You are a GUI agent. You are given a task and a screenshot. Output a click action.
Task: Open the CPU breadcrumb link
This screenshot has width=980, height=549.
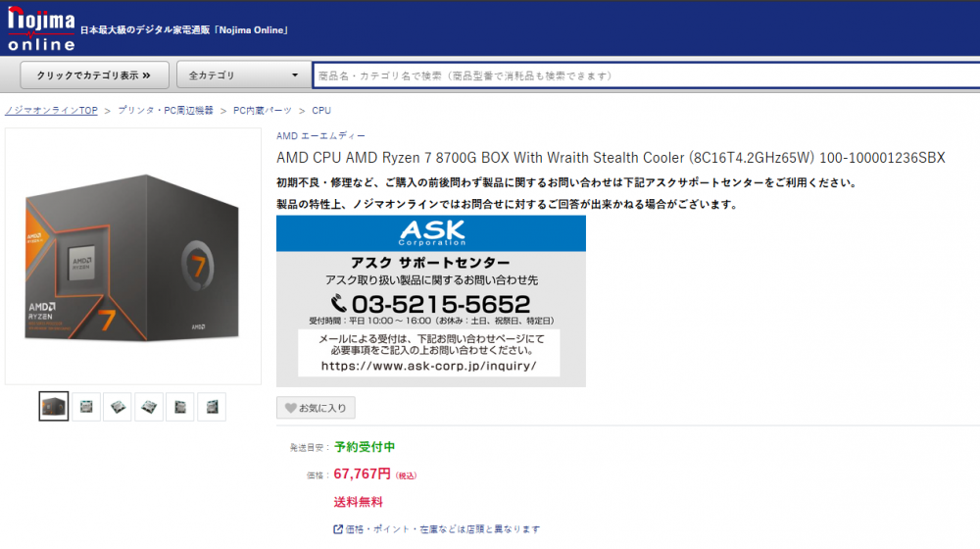(321, 110)
